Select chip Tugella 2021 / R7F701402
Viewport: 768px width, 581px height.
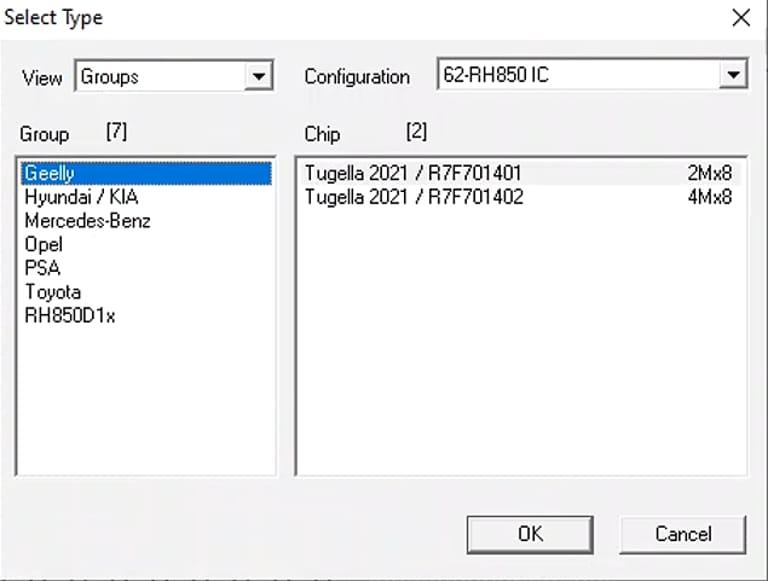pos(413,198)
